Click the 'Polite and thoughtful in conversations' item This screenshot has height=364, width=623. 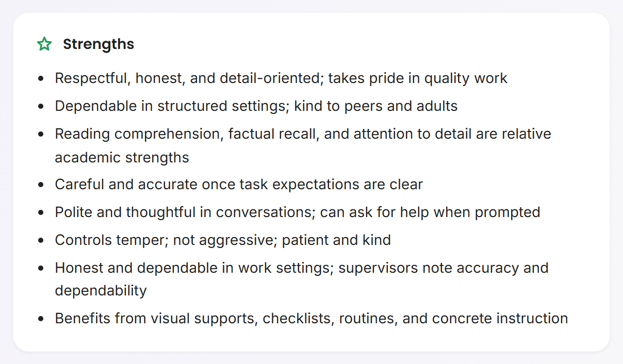click(298, 212)
